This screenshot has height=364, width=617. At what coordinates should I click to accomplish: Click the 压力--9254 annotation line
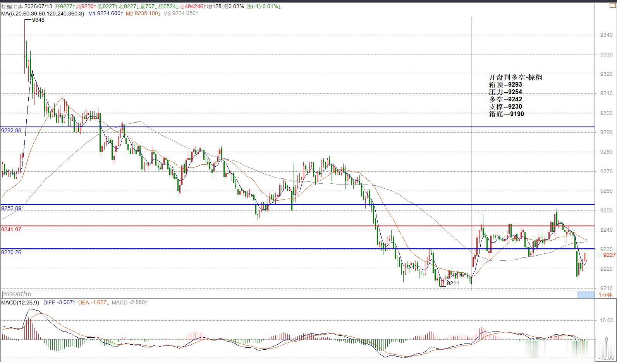click(x=505, y=92)
